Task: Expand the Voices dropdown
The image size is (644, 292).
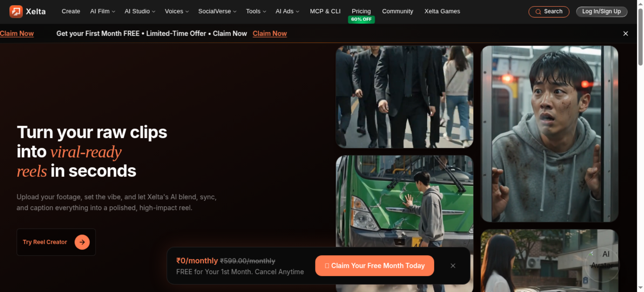Action: tap(177, 11)
